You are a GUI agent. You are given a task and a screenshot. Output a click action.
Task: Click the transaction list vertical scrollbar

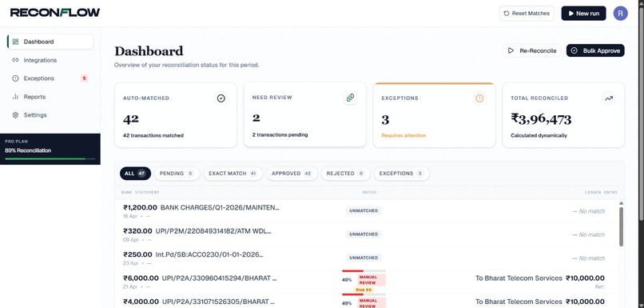pos(621,226)
